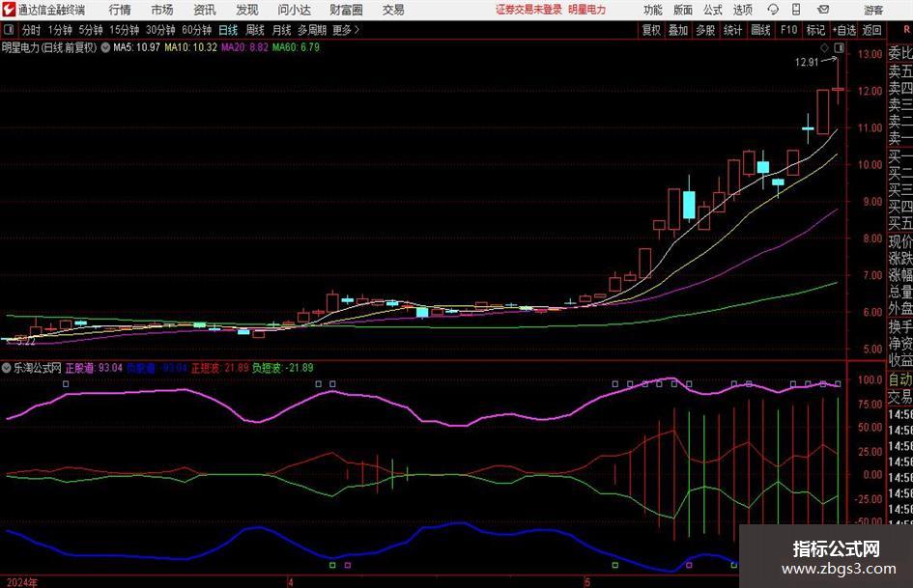Click the 统计 statistics button
Screen dimensions: 913x588
(732, 30)
